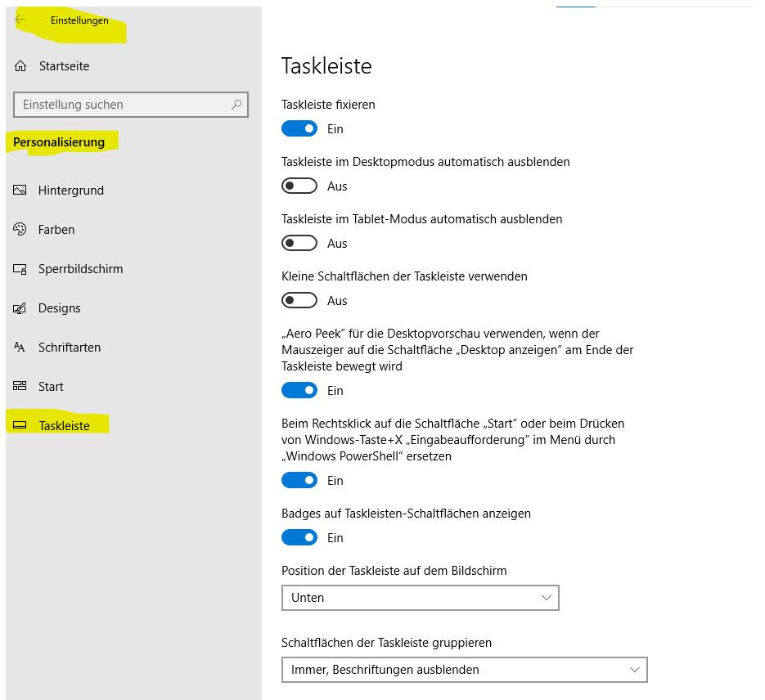Go to Farben settings
This screenshot has width=765, height=700.
pyautogui.click(x=56, y=229)
